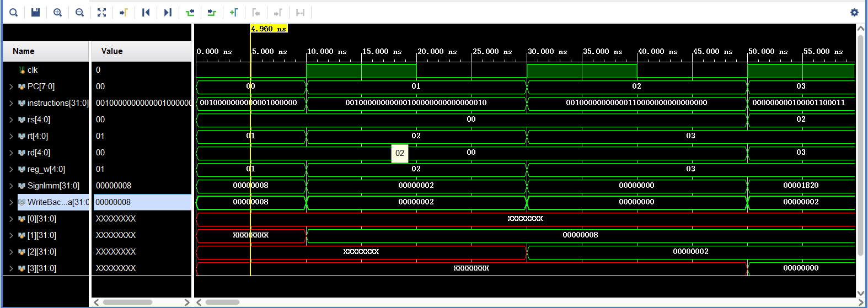Select the PC[7:0] signal name
The height and width of the screenshot is (308, 868).
[x=41, y=87]
